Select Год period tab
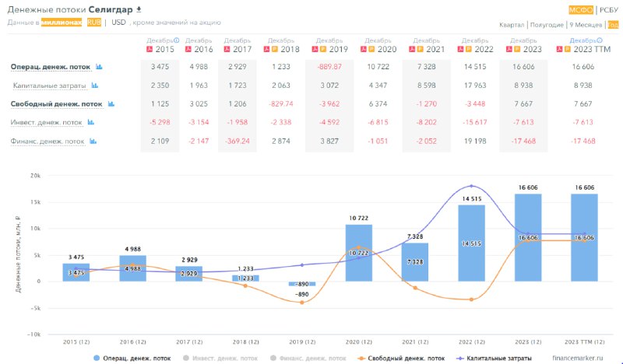623x364 pixels. pos(613,25)
